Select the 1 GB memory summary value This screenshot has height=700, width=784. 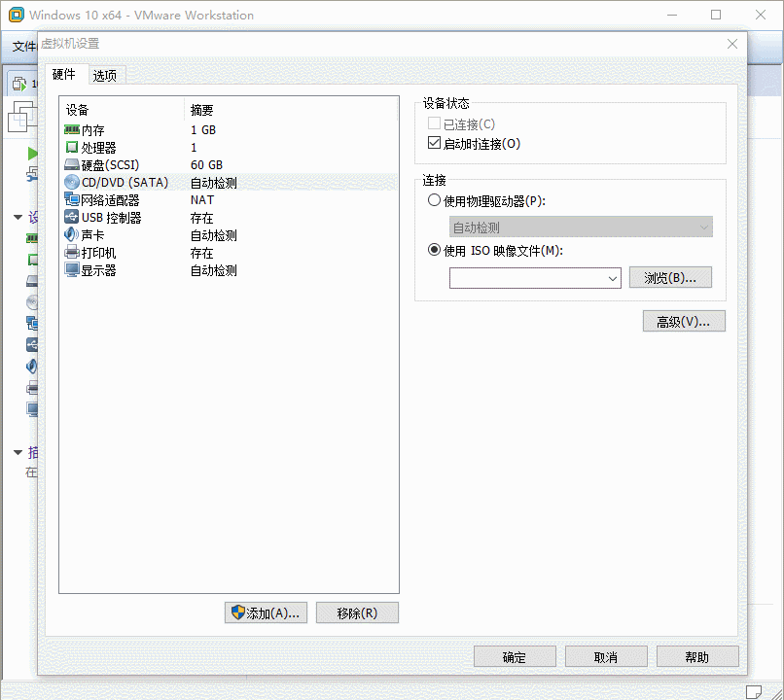pyautogui.click(x=203, y=130)
